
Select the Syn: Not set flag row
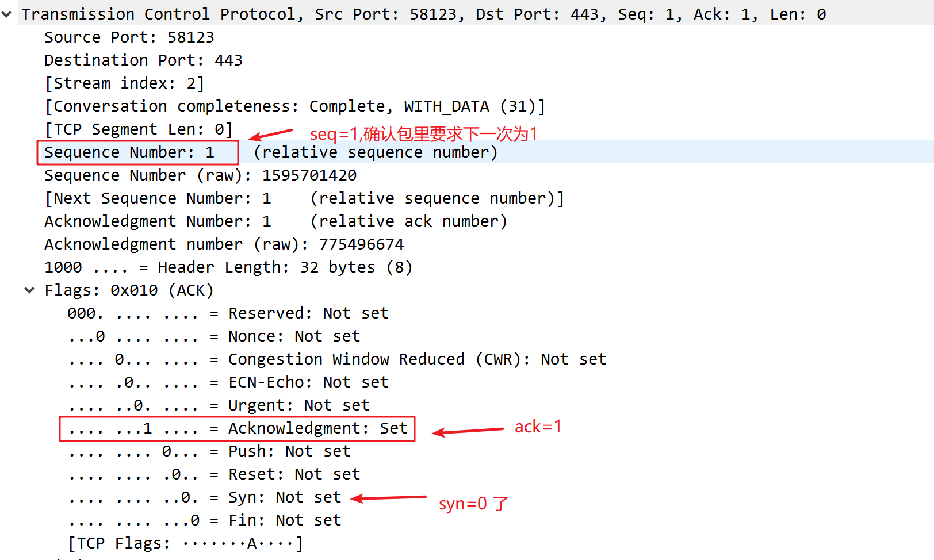[204, 497]
